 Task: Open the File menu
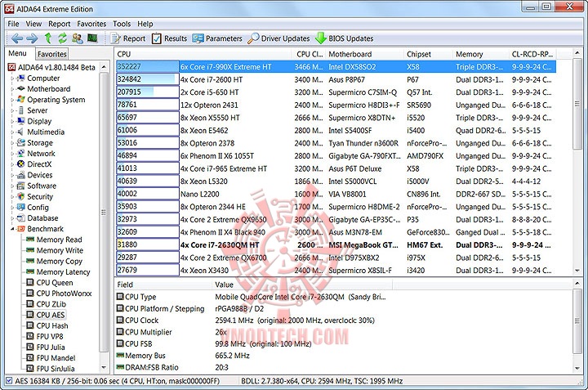pyautogui.click(x=13, y=24)
